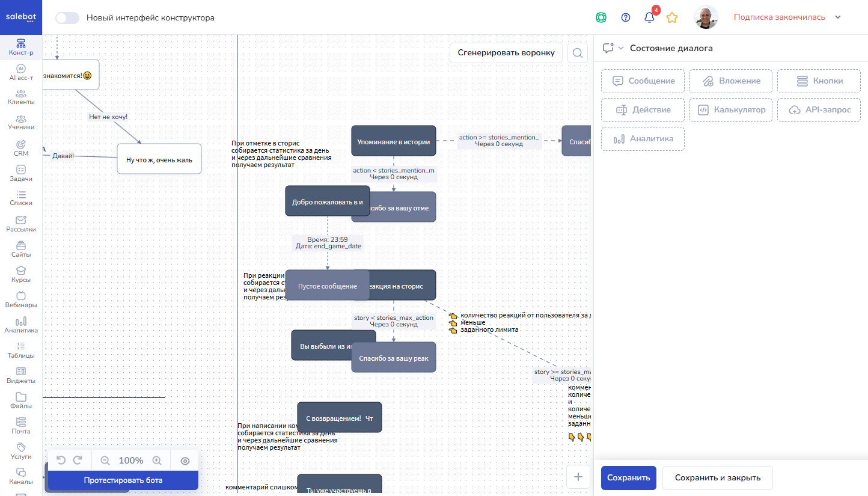Click Сгенерировать воронку button

click(x=506, y=52)
